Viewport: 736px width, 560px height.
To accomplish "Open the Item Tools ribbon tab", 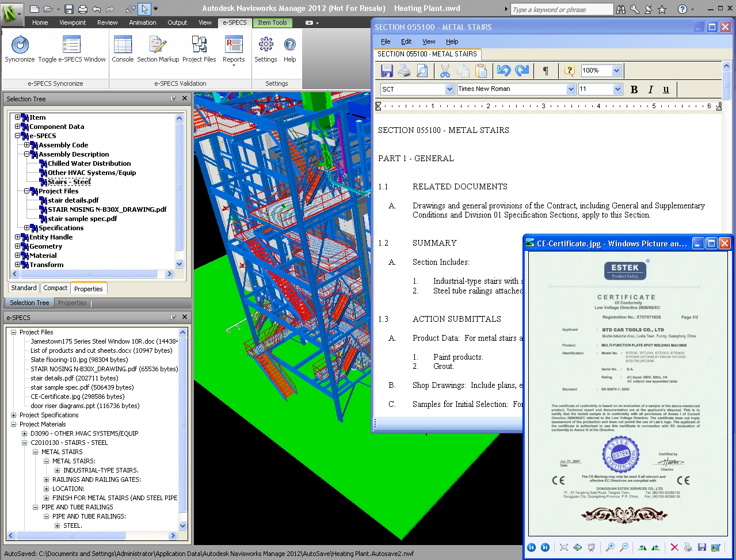I will coord(272,22).
